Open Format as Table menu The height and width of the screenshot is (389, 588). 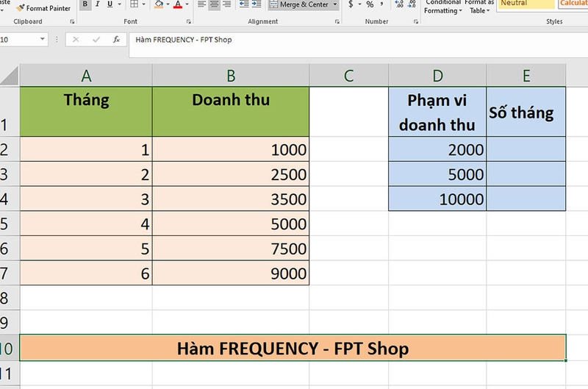(x=479, y=7)
